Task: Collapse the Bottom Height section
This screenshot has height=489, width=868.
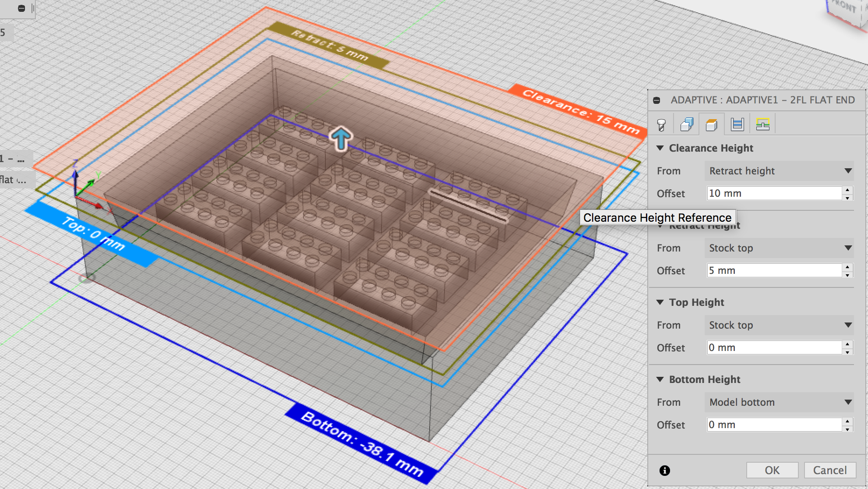Action: point(660,379)
